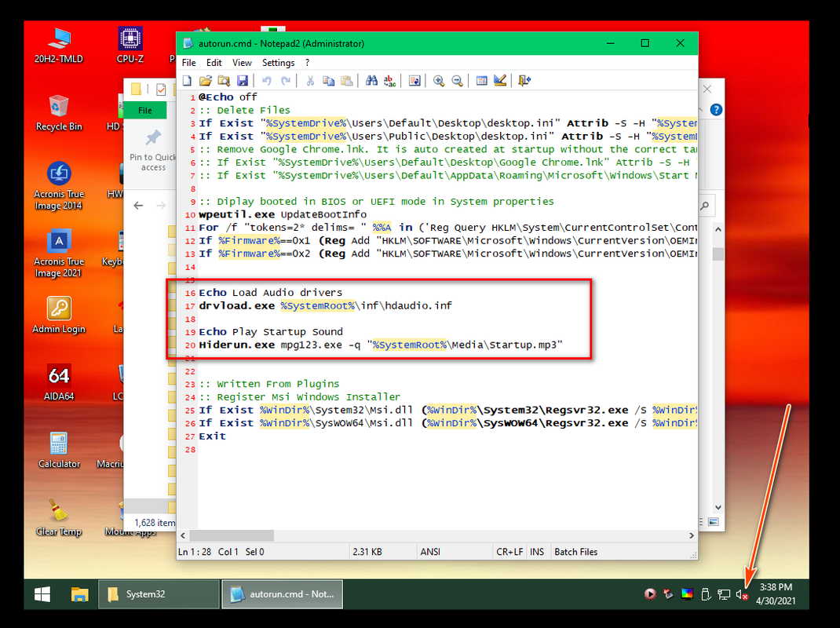Viewport: 840px width, 628px height.
Task: Click the Paste clipboard icon
Action: [x=347, y=80]
